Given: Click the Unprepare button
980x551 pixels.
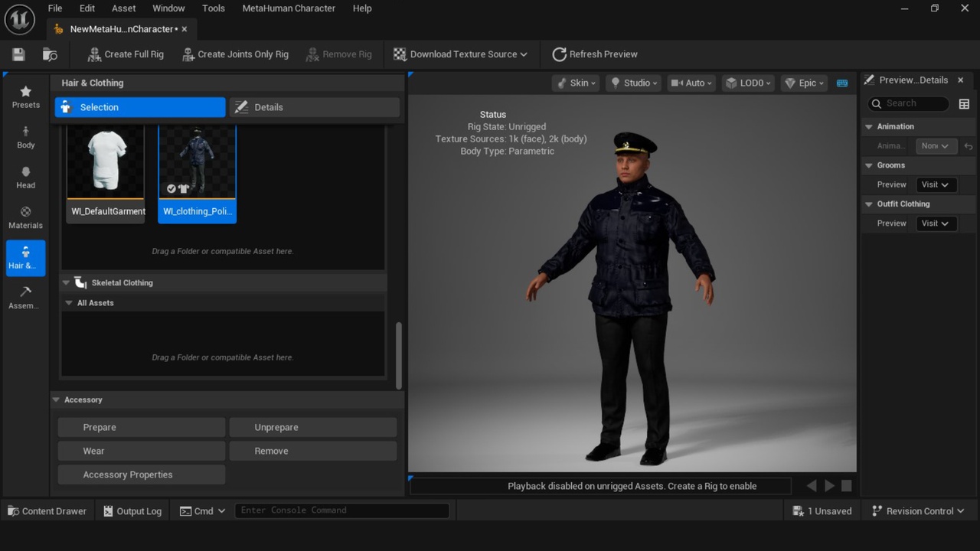Looking at the screenshot, I should click(x=313, y=427).
